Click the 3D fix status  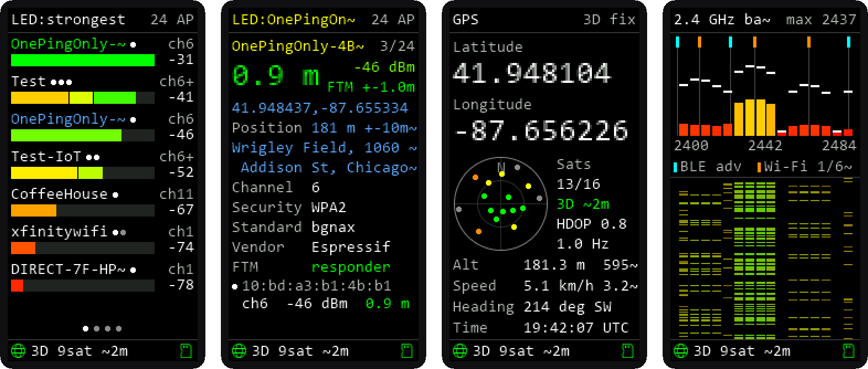[610, 20]
